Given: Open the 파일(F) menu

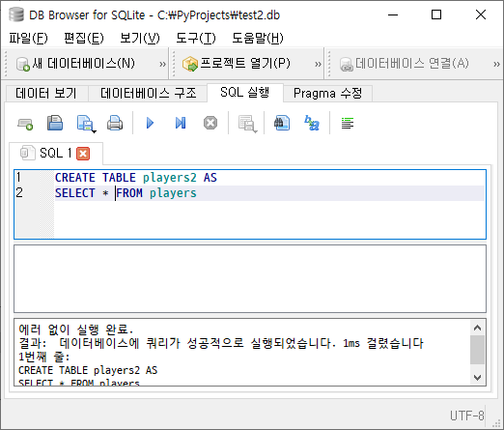Looking at the screenshot, I should click(28, 39).
